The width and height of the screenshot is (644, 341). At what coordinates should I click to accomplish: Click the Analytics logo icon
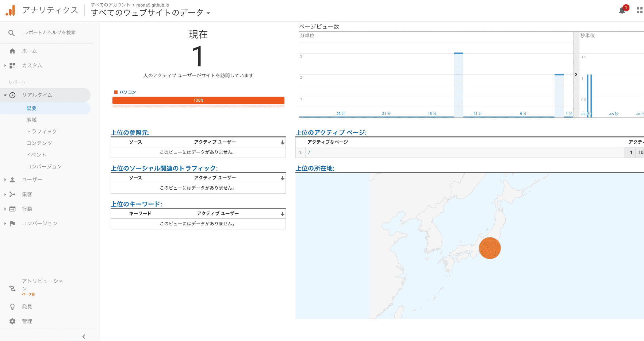pyautogui.click(x=11, y=10)
